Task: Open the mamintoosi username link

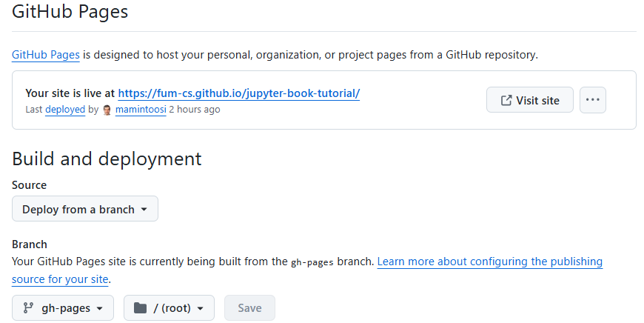Action: click(141, 110)
